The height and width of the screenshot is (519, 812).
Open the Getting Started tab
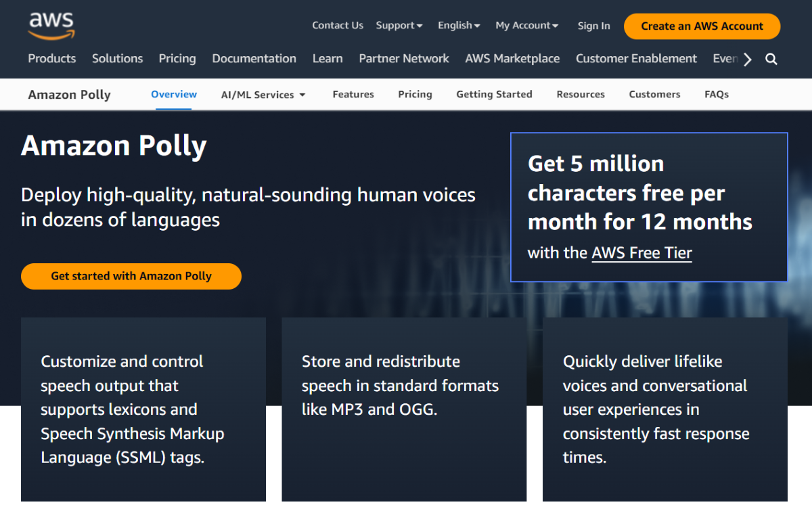pyautogui.click(x=494, y=95)
